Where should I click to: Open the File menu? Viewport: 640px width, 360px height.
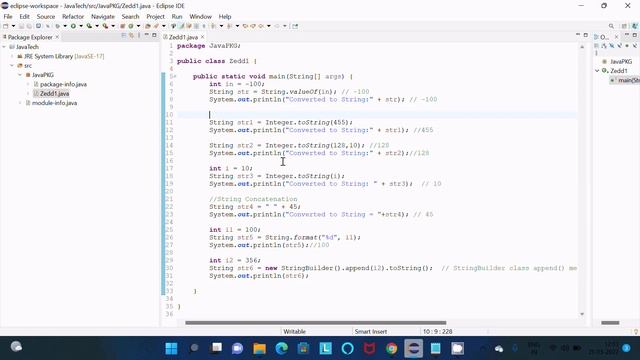pyautogui.click(x=8, y=17)
